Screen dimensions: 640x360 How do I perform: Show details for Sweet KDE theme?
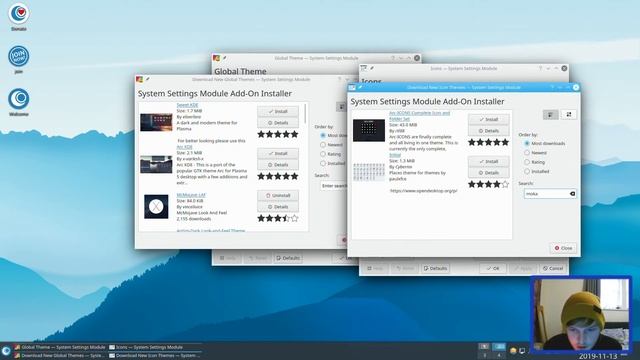[278, 123]
